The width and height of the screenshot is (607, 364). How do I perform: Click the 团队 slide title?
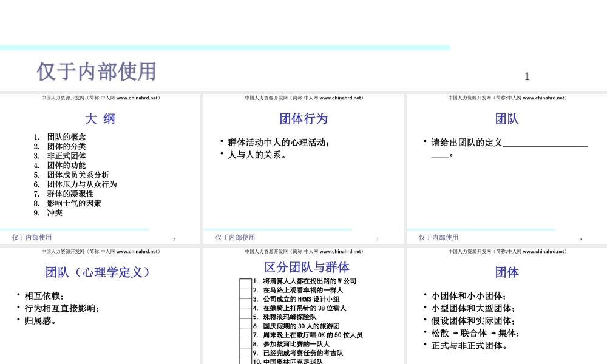pos(507,119)
